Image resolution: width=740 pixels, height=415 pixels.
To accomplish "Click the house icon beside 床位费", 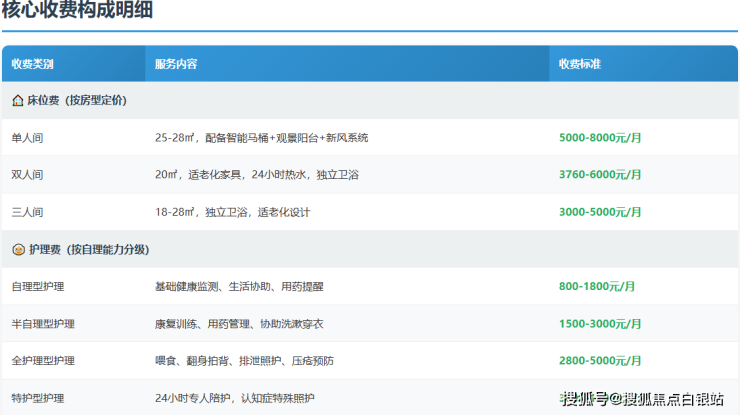I will click(18, 100).
